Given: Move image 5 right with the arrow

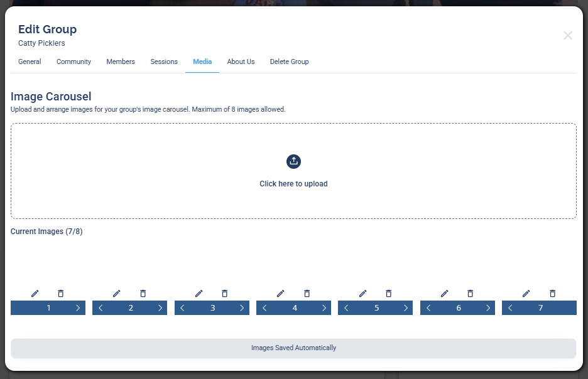Looking at the screenshot, I should [x=406, y=308].
